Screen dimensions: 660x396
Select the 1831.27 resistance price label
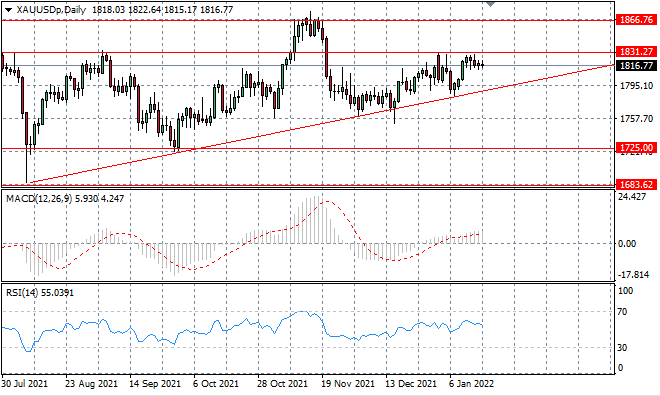pyautogui.click(x=636, y=51)
